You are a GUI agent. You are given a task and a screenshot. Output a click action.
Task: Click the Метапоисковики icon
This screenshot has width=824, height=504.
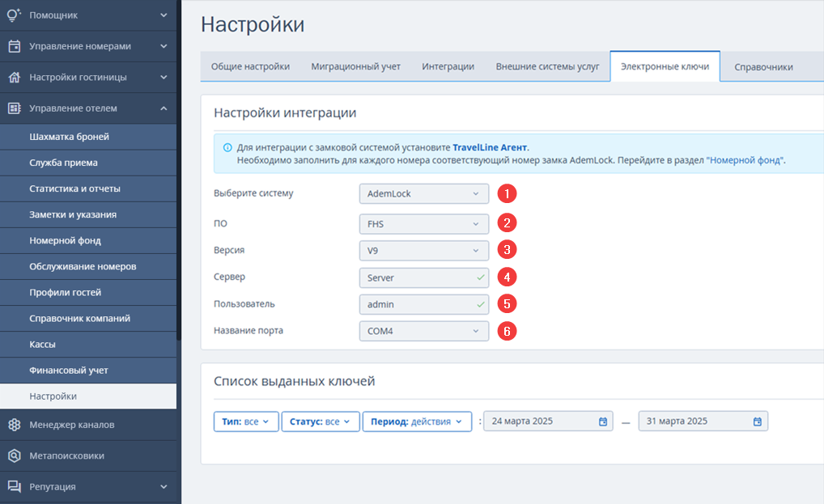click(x=15, y=455)
